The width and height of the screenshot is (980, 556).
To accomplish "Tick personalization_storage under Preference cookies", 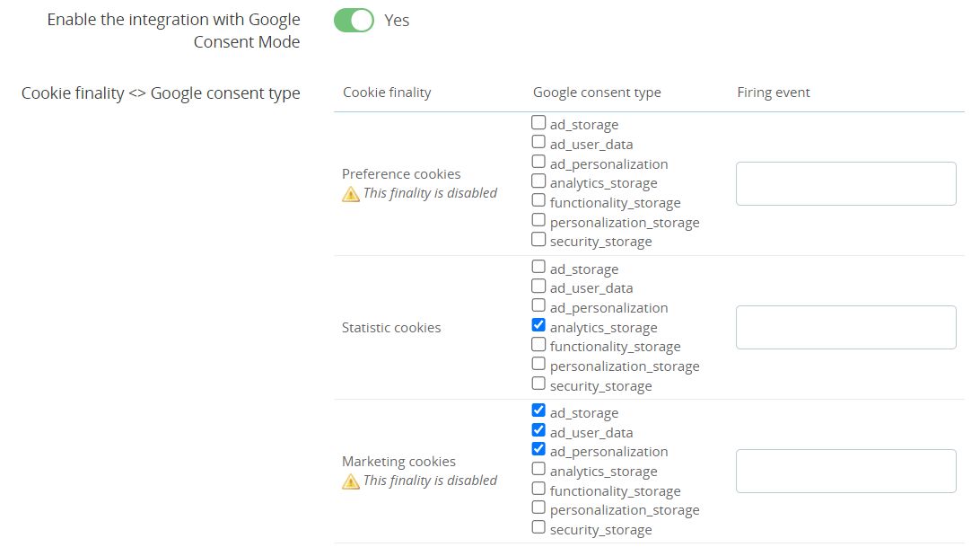I will (x=538, y=220).
